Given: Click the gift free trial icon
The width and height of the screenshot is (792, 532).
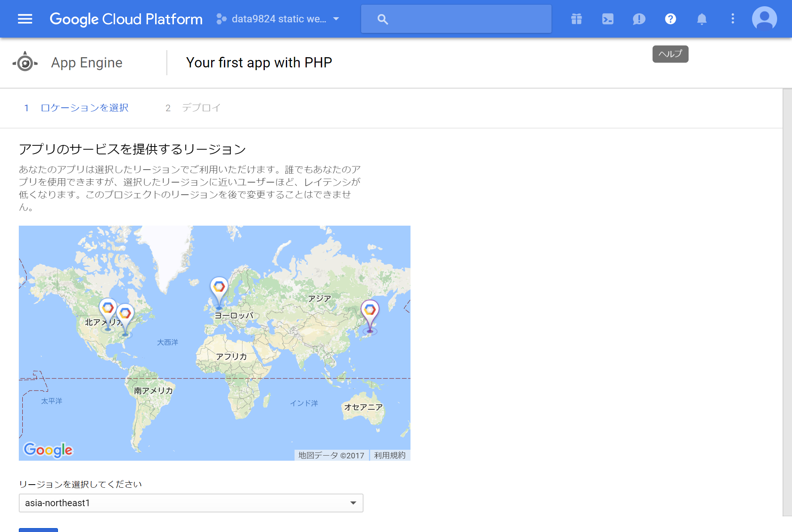Looking at the screenshot, I should click(x=576, y=19).
